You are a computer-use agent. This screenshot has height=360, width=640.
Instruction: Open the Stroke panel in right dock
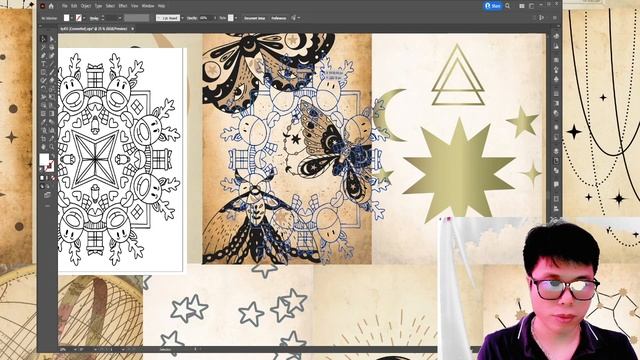coord(556,93)
